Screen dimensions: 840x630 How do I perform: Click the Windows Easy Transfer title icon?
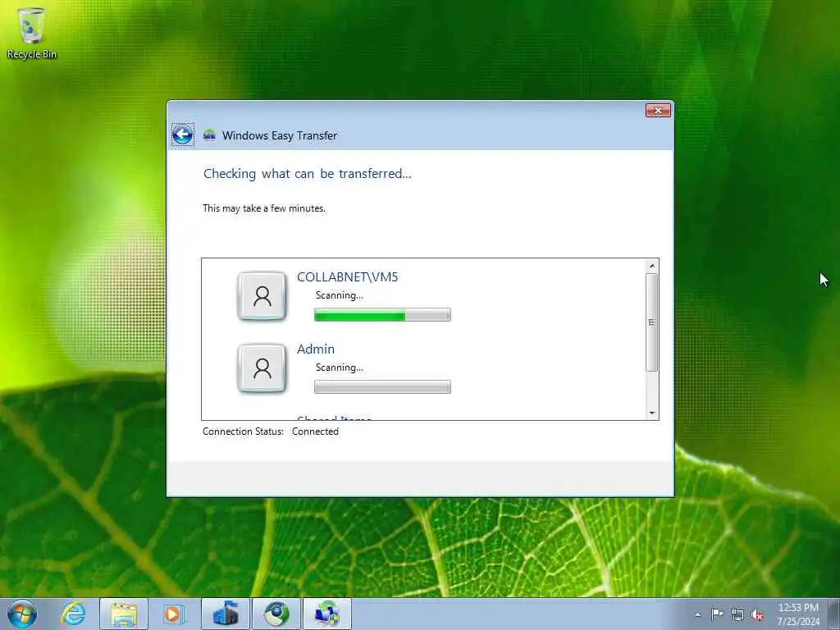(x=209, y=135)
